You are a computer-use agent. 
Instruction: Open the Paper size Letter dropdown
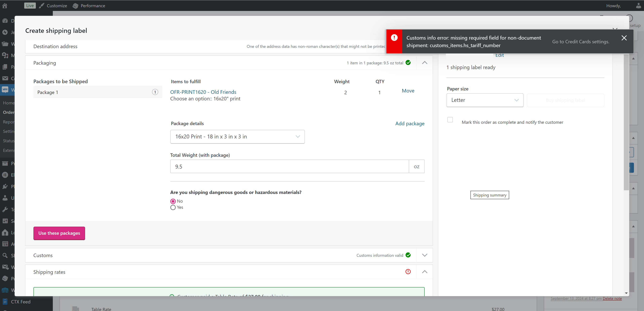tap(485, 100)
